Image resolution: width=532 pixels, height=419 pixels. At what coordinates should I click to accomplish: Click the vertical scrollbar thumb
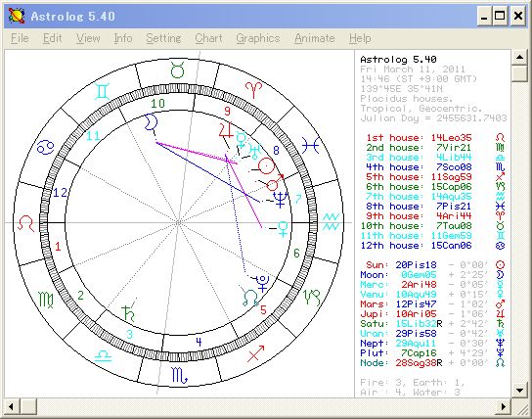(x=519, y=73)
